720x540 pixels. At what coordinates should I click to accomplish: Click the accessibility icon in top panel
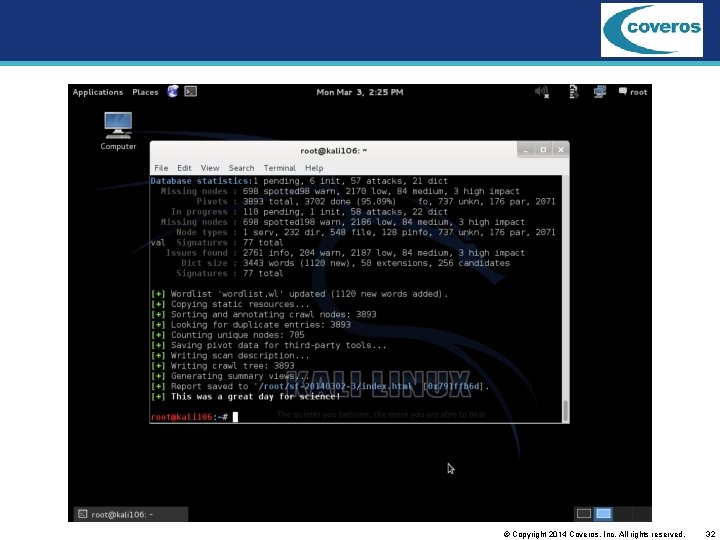pyautogui.click(x=574, y=92)
